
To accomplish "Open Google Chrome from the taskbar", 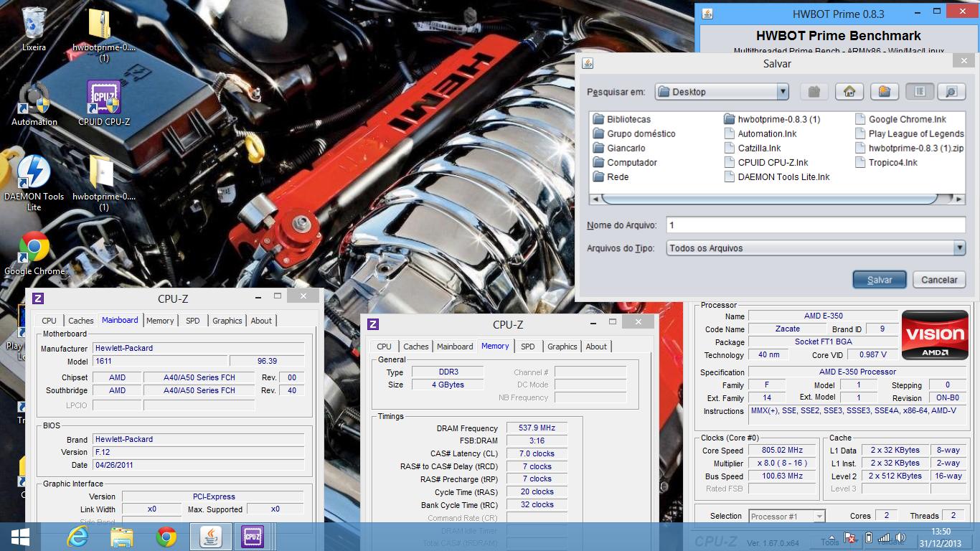I will 166,537.
